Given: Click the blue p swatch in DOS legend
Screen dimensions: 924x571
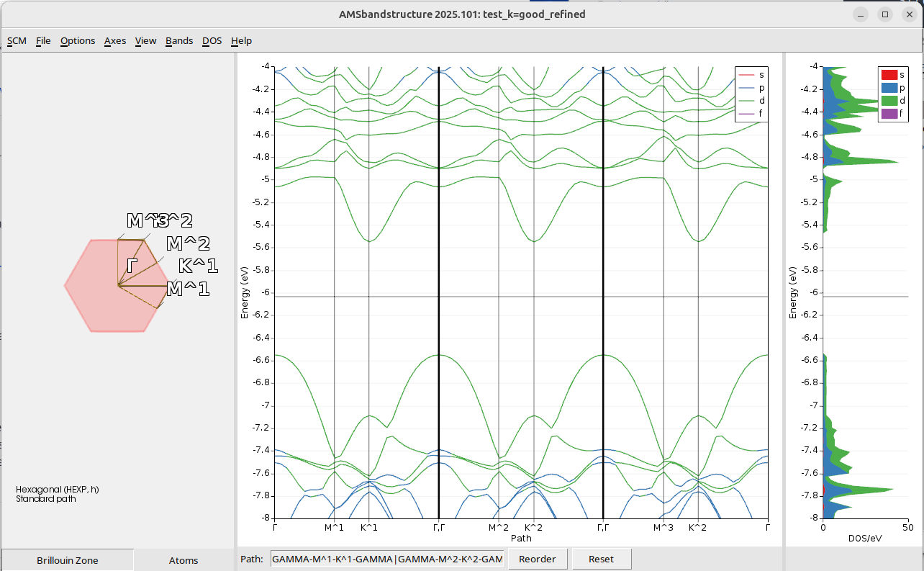Looking at the screenshot, I should [x=889, y=88].
